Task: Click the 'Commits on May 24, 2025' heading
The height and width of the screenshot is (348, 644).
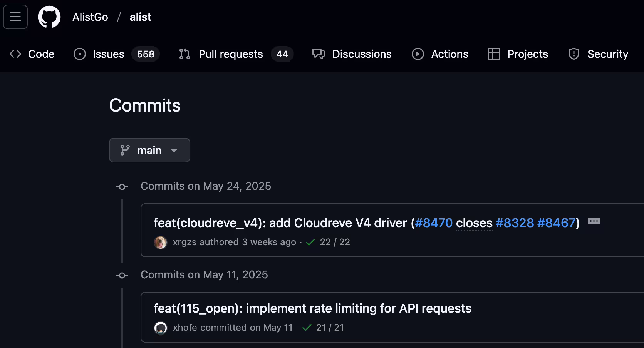Action: pyautogui.click(x=206, y=186)
